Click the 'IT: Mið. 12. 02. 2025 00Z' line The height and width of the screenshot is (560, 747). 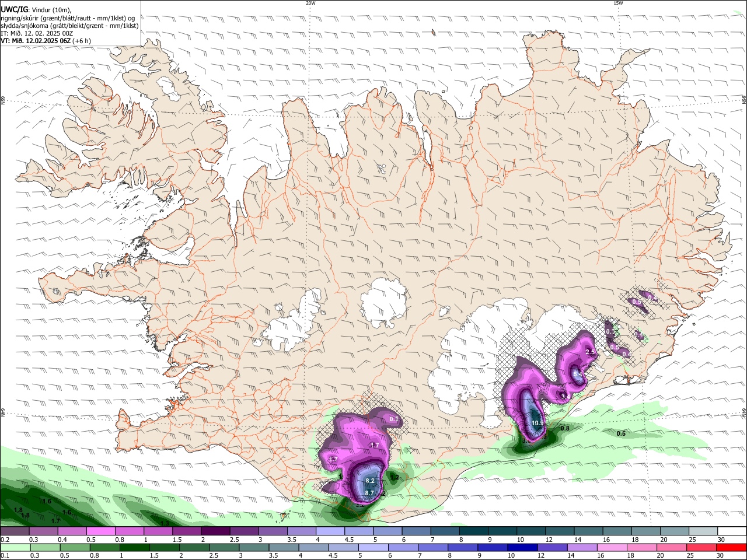click(37, 33)
